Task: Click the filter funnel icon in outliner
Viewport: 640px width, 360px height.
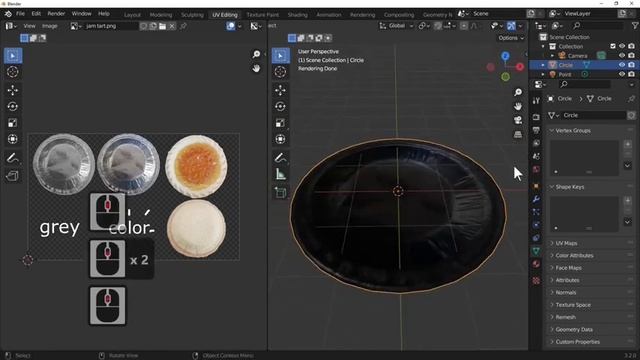Action: [x=635, y=26]
